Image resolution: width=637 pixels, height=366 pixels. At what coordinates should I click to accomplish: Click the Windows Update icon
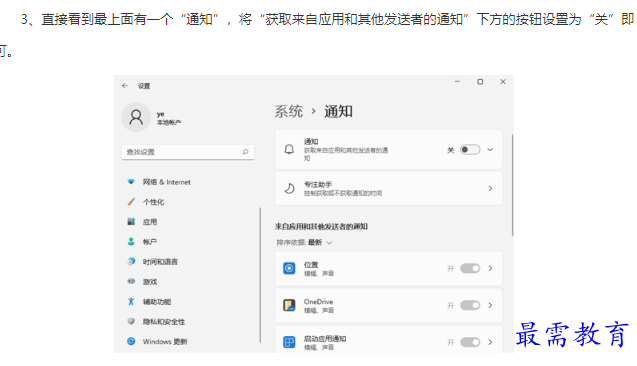pos(131,341)
